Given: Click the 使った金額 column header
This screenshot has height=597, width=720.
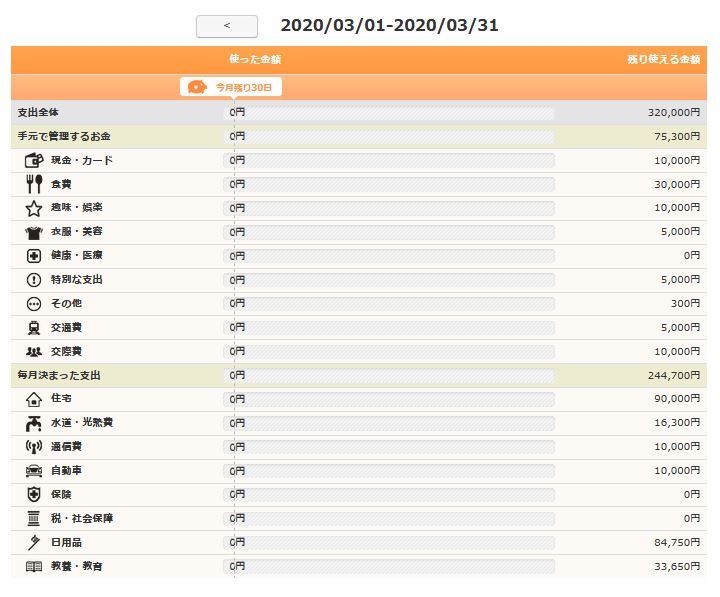Looking at the screenshot, I should pos(254,60).
